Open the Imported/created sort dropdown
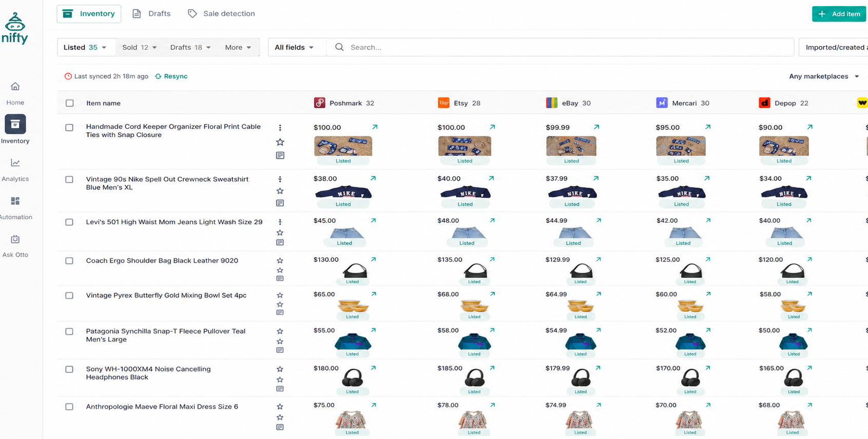Viewport: 868px width, 439px height. (x=834, y=47)
